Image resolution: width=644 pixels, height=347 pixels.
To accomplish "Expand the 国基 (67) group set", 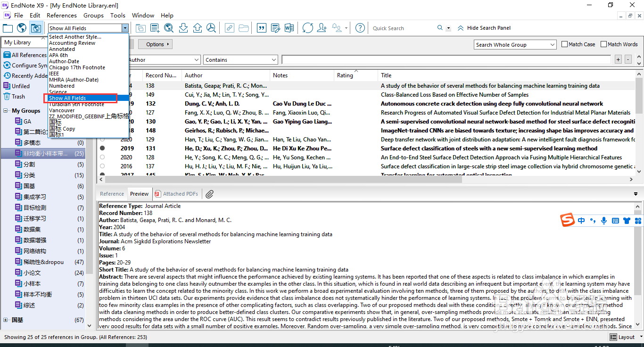I will coord(6,320).
